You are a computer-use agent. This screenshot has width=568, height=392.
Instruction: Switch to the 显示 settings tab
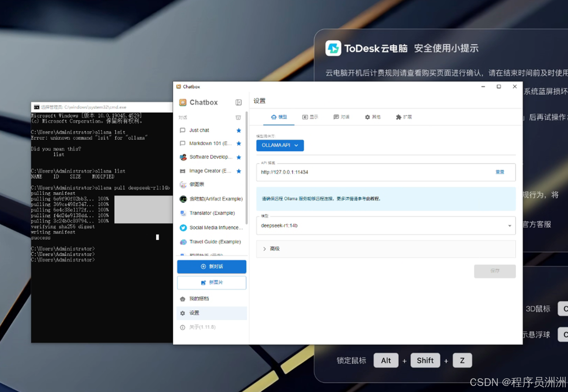click(x=310, y=117)
